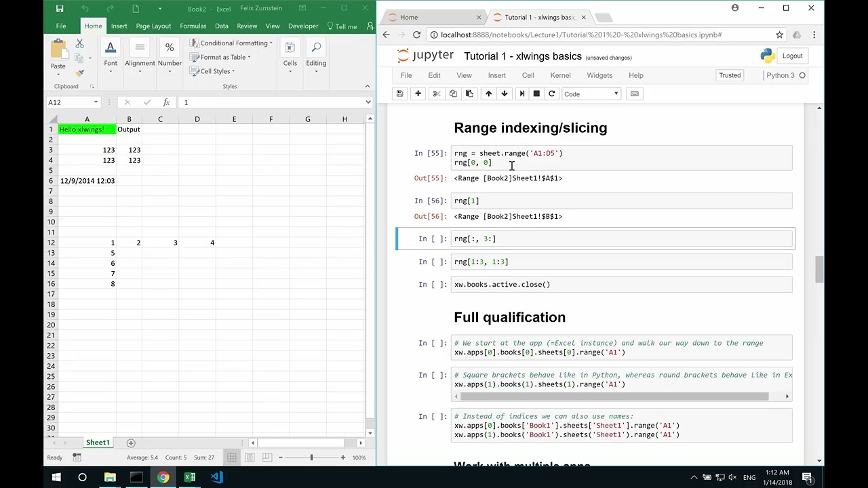Click the browser address bar URL
The height and width of the screenshot is (488, 868).
pyautogui.click(x=581, y=35)
